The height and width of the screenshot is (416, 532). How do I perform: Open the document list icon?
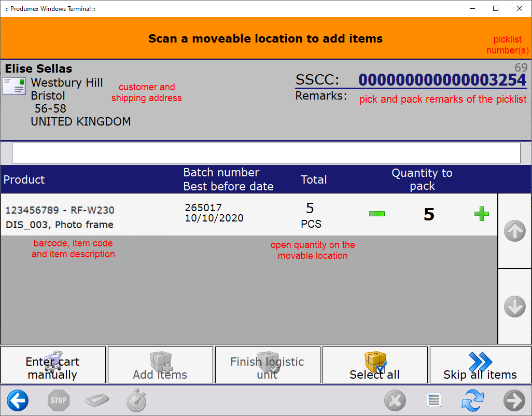(x=433, y=400)
